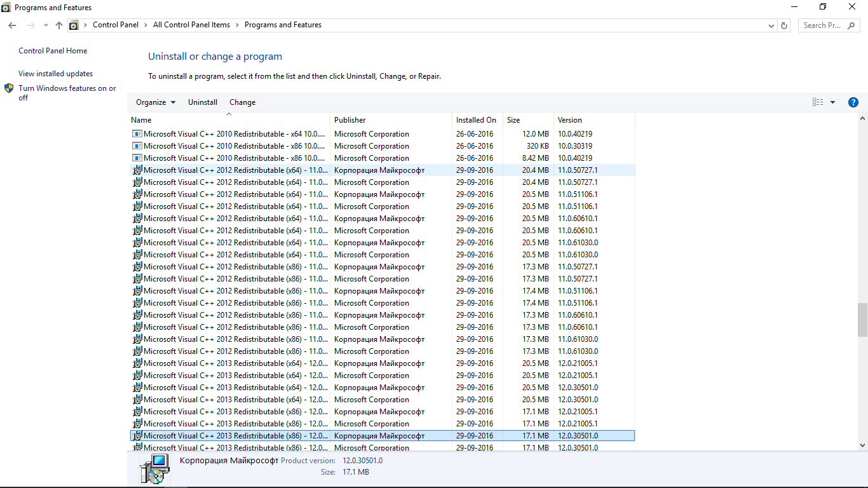Click the shield icon beside Turn Windows features

[x=9, y=88]
